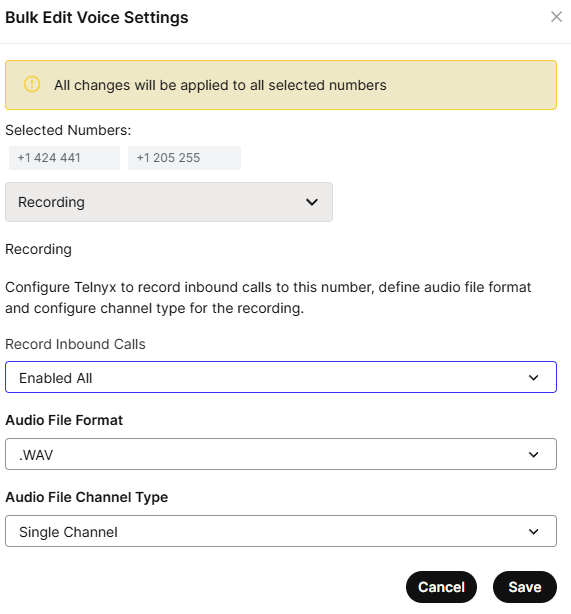Open the Recording section dropdown
Image resolution: width=571 pixels, height=614 pixels.
[169, 202]
